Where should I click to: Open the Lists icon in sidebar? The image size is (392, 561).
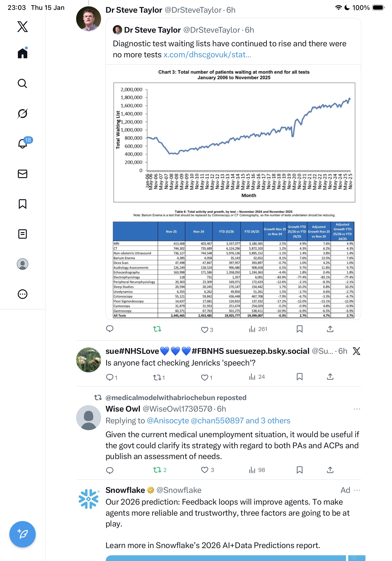tap(23, 234)
